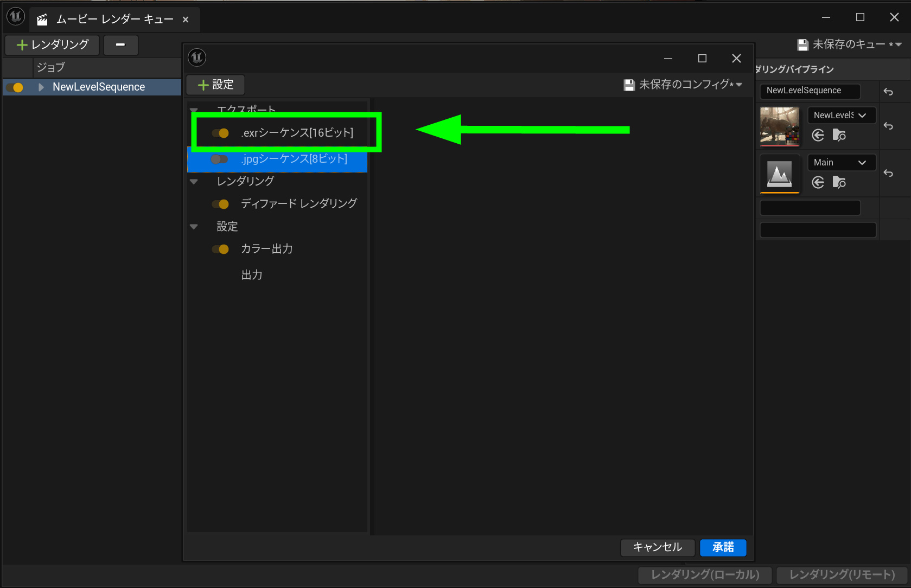The image size is (911, 588).
Task: Enable the .jpgシーケンス[8ビット] toggle
Action: [219, 159]
